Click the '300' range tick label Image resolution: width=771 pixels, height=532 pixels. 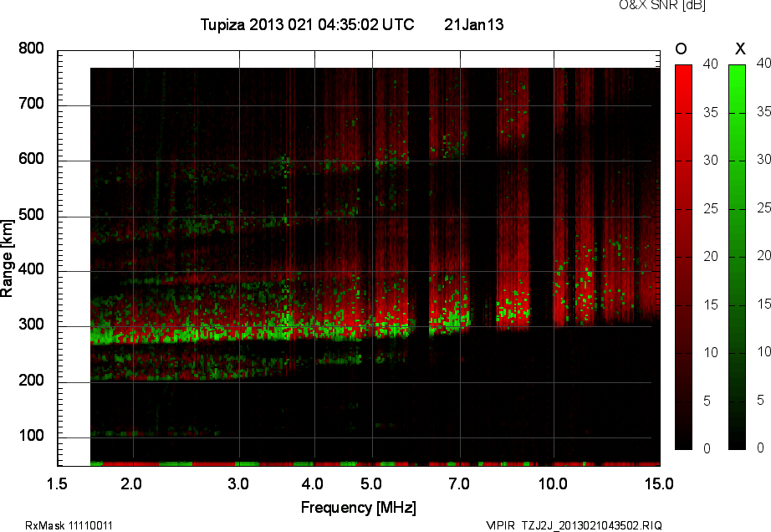point(32,325)
